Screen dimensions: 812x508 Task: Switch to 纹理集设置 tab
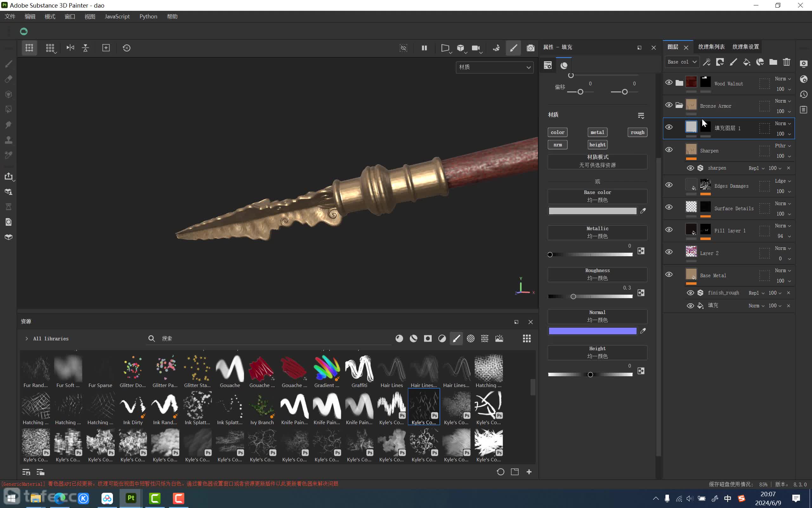(746, 47)
